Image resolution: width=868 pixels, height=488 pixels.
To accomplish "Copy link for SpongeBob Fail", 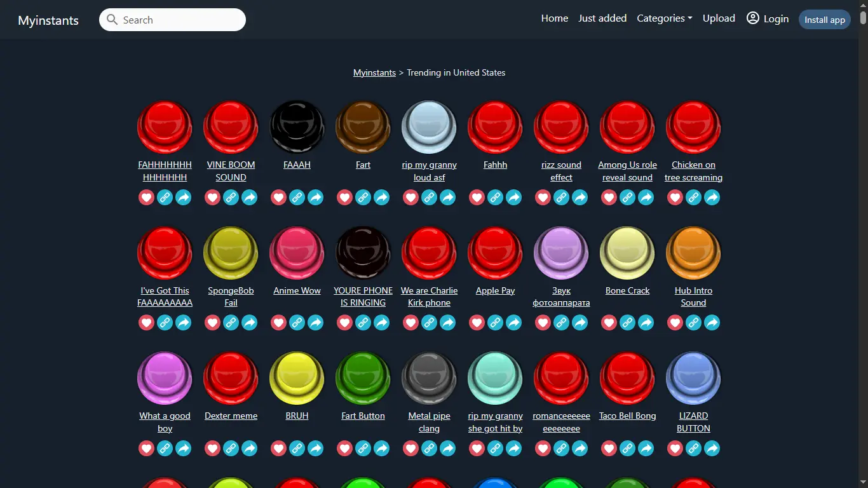I will 231,323.
